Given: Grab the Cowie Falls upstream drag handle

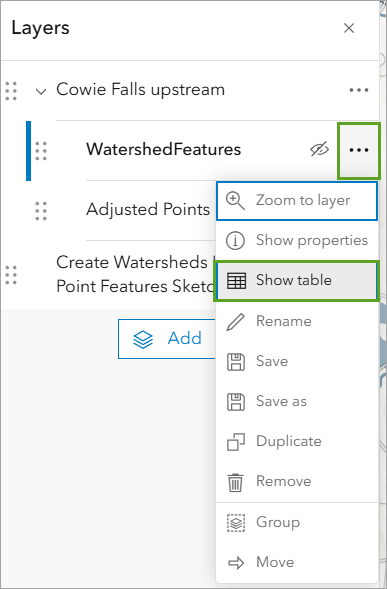Looking at the screenshot, I should pyautogui.click(x=11, y=91).
